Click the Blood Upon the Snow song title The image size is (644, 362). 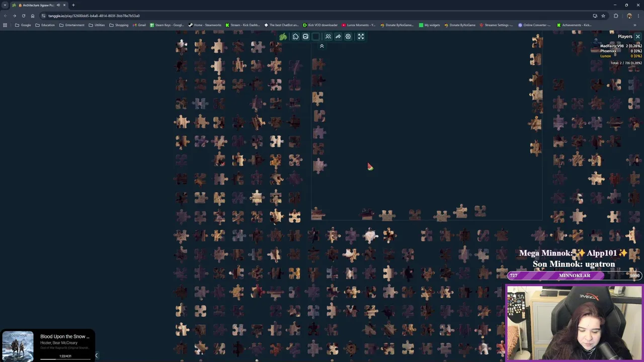pyautogui.click(x=64, y=336)
